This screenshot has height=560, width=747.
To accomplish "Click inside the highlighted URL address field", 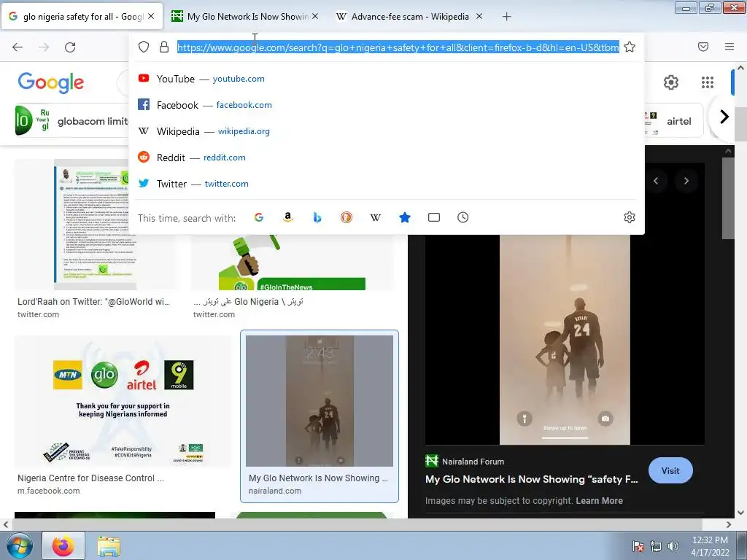I will pyautogui.click(x=398, y=47).
